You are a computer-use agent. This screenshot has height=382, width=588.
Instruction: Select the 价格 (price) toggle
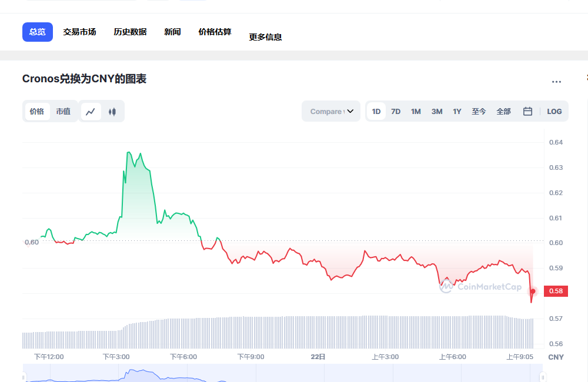[36, 112]
